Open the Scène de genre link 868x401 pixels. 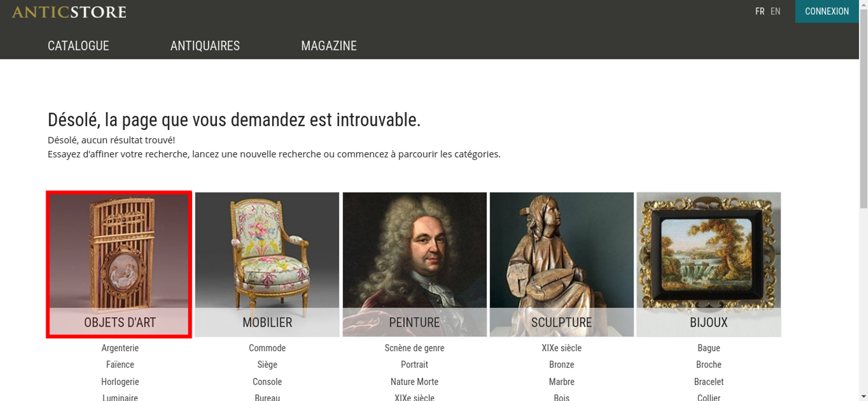pos(414,348)
